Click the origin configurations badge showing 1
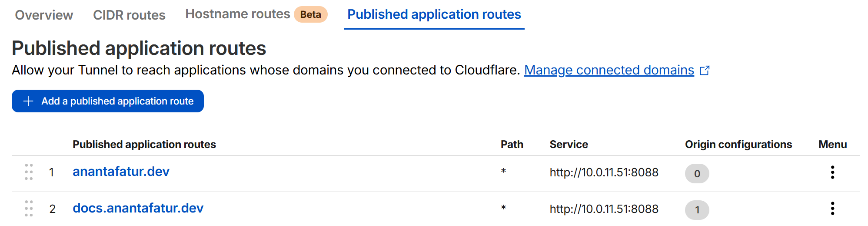 697,210
